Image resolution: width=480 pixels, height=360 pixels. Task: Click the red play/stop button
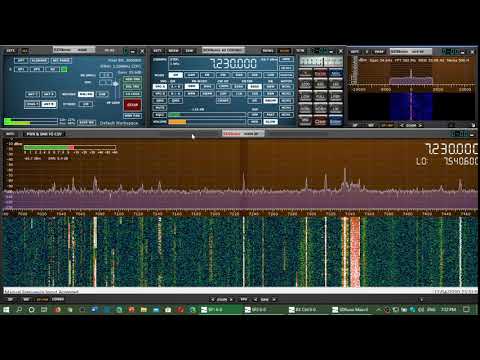(x=132, y=105)
